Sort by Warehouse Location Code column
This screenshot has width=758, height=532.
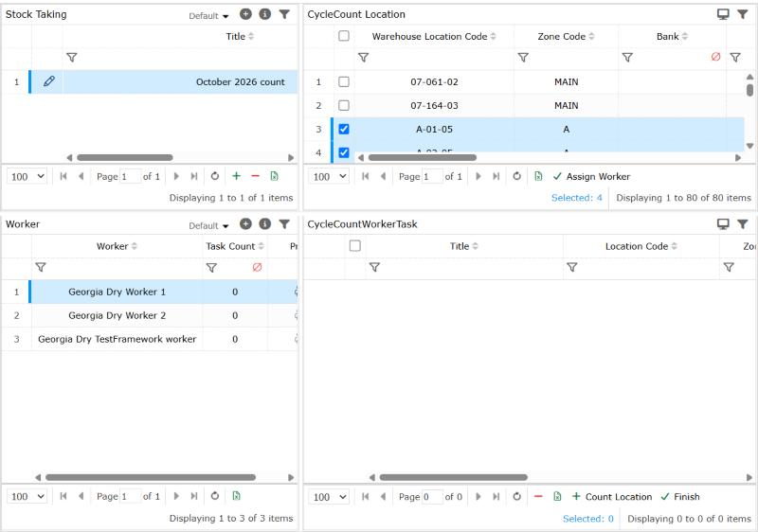tap(434, 36)
